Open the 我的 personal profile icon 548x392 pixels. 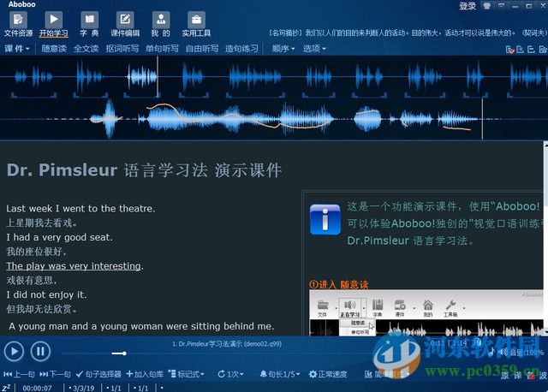[161, 24]
